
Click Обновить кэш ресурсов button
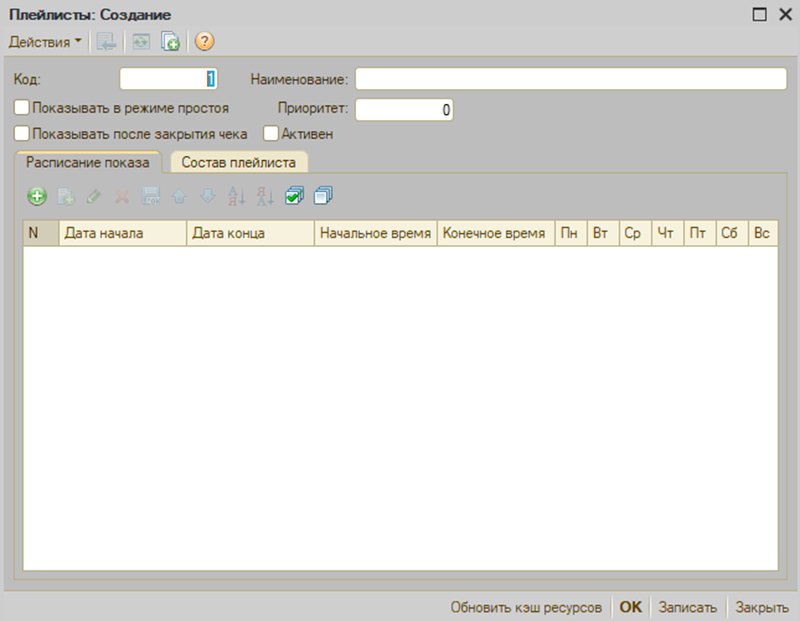[526, 607]
